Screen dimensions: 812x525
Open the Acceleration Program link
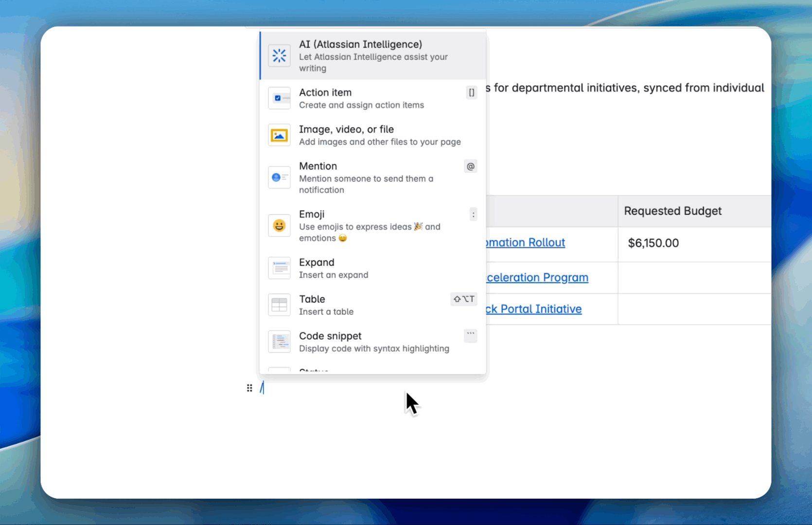coord(537,278)
